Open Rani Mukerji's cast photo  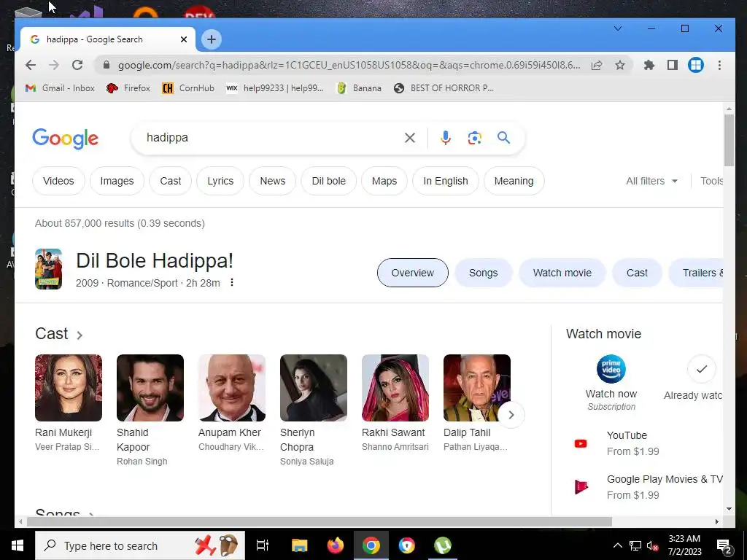pos(69,388)
